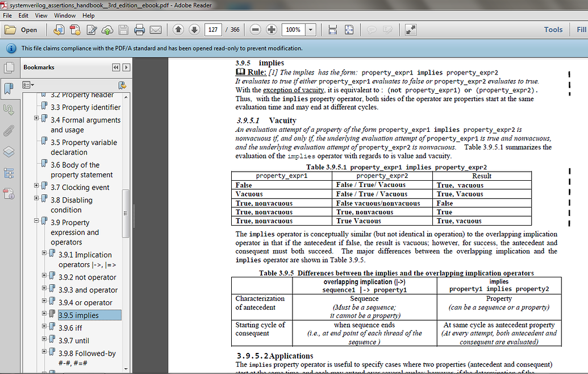Open the Window menu

click(x=65, y=15)
